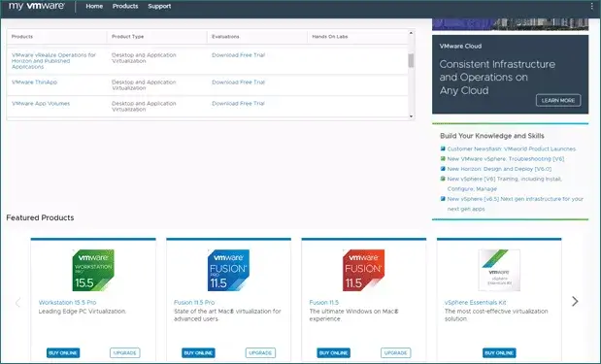Buy vSphere Essentials Kit online
This screenshot has height=364, width=601.
point(499,353)
